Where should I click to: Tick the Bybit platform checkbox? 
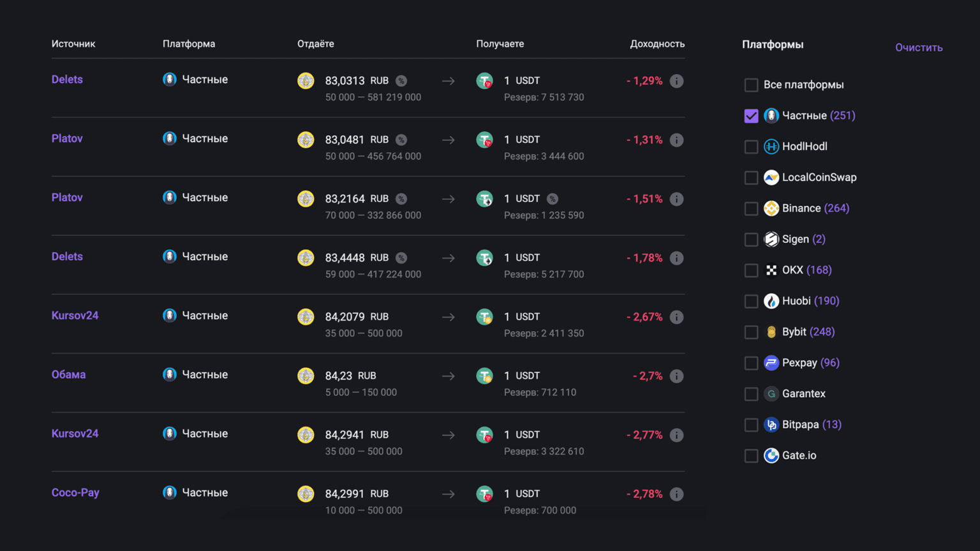[x=751, y=332]
